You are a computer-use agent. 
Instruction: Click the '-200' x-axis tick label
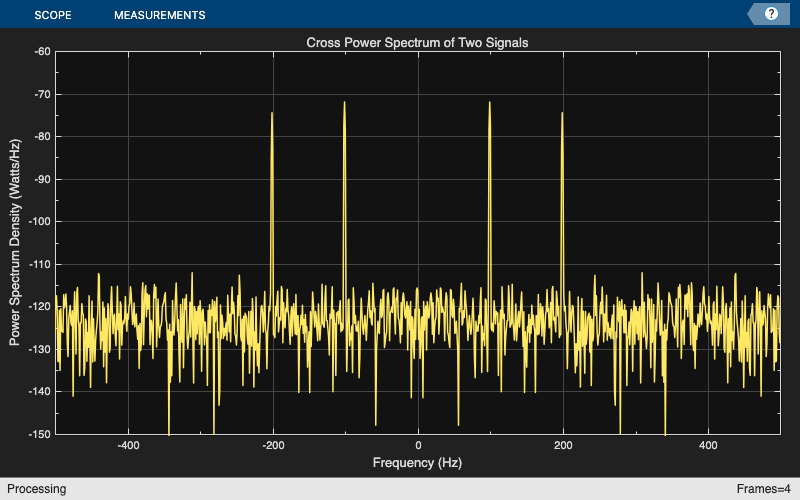273,445
